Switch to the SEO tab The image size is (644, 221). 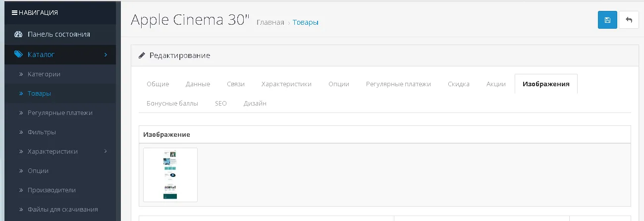click(x=221, y=103)
